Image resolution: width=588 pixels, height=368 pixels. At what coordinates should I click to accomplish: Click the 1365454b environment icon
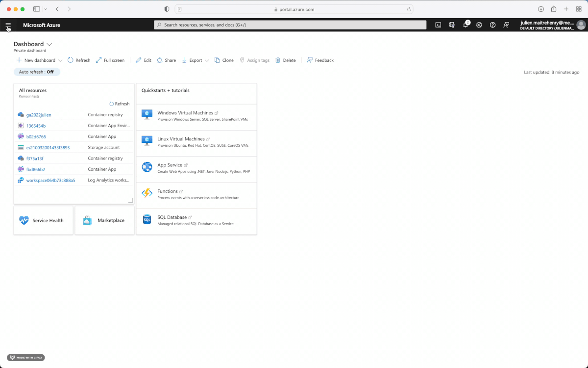(x=21, y=126)
